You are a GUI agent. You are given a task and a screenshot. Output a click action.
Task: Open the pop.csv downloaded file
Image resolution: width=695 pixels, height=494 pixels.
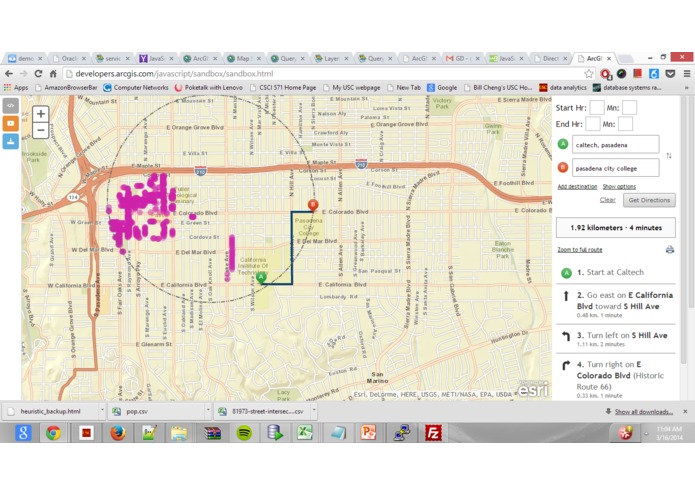pos(156,411)
